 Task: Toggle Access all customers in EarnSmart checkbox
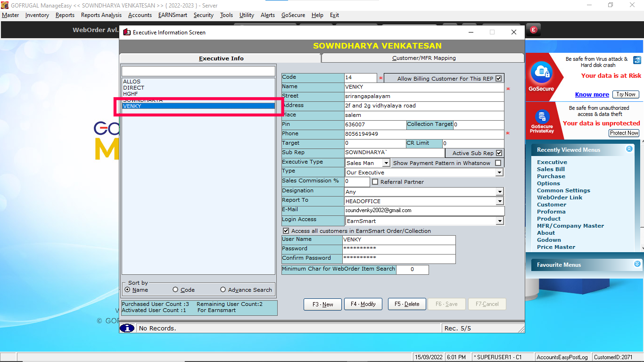286,231
